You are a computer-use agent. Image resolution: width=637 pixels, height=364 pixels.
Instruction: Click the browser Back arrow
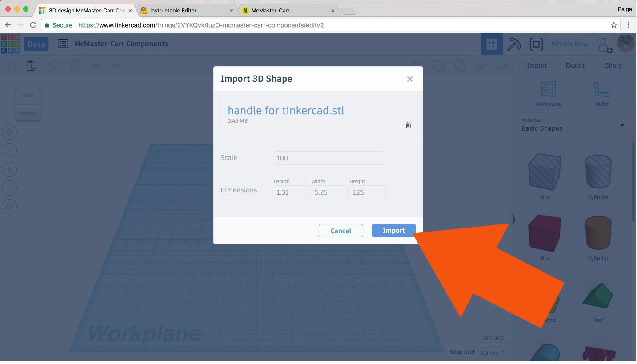(x=8, y=25)
